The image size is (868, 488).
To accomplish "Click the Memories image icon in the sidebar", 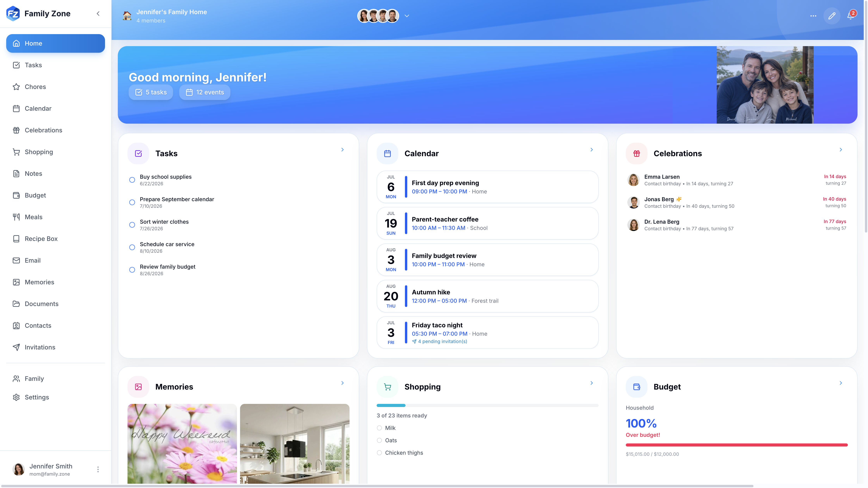I will (x=16, y=282).
